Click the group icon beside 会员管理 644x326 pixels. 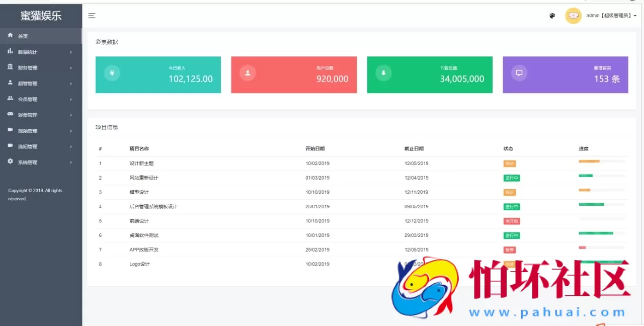pos(10,99)
